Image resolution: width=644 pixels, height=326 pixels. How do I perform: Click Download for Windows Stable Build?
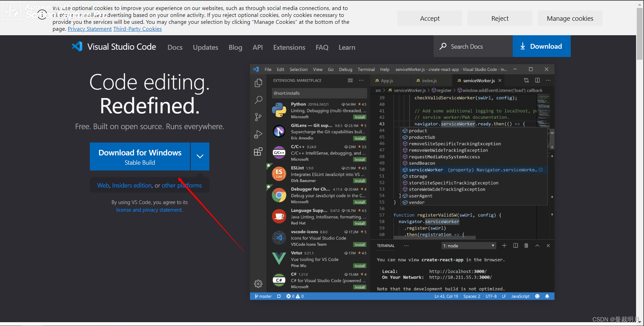pyautogui.click(x=140, y=156)
